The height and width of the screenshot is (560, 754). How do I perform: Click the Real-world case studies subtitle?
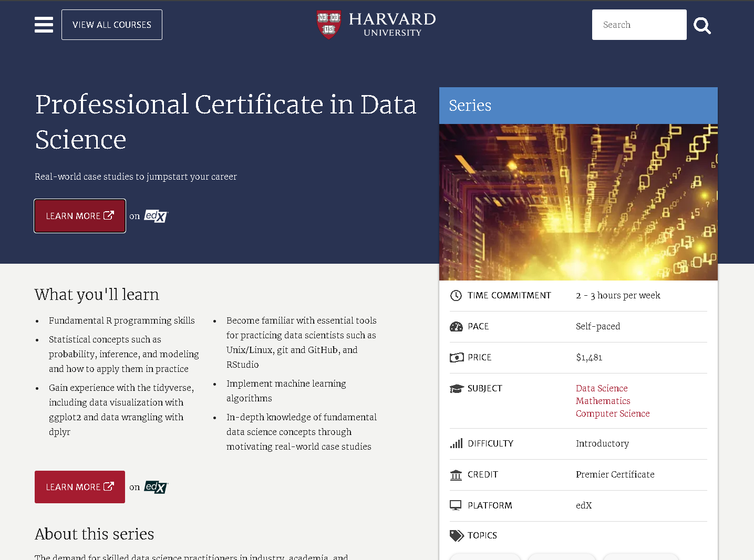pyautogui.click(x=136, y=177)
